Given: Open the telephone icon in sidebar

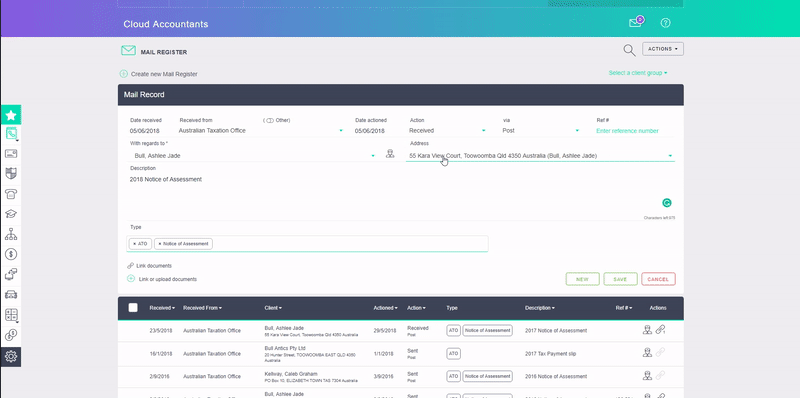Looking at the screenshot, I should click(11, 193).
